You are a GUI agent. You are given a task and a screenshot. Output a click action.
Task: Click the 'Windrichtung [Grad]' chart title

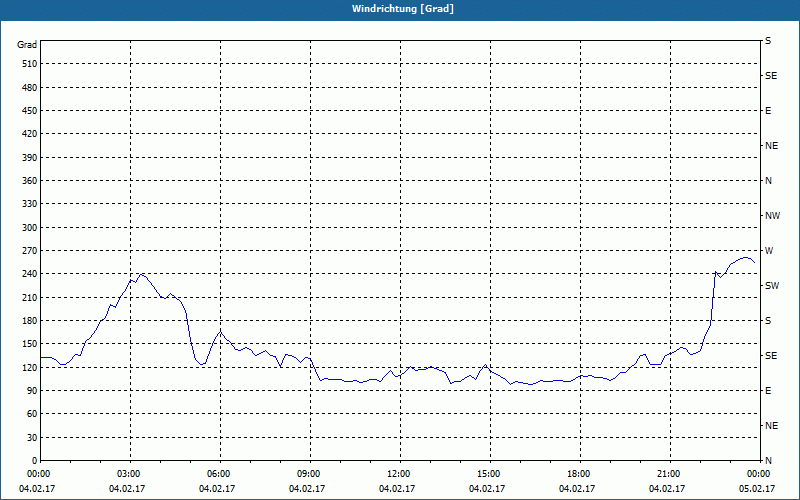click(x=403, y=9)
